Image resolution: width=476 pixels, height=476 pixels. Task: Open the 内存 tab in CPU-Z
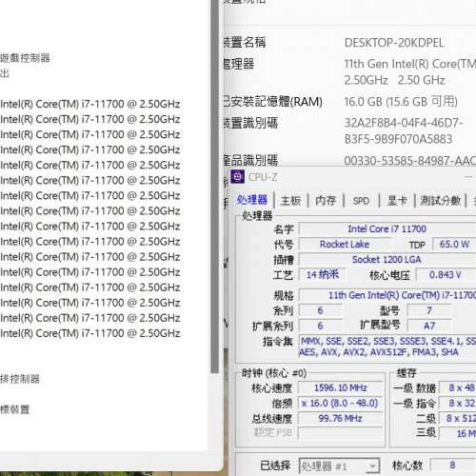coord(326,201)
